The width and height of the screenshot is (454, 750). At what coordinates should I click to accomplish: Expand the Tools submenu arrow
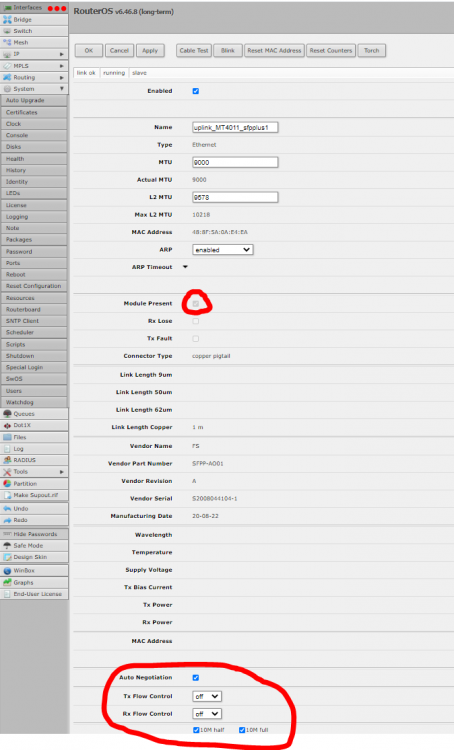(62, 472)
